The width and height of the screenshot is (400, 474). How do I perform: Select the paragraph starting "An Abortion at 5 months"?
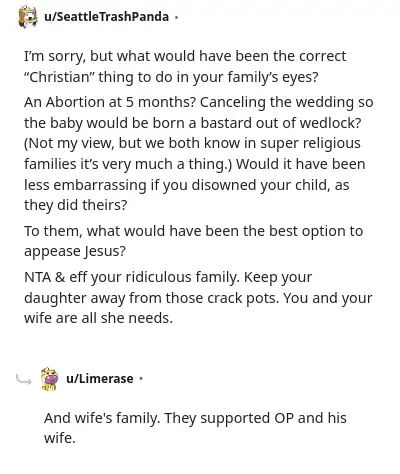point(199,154)
